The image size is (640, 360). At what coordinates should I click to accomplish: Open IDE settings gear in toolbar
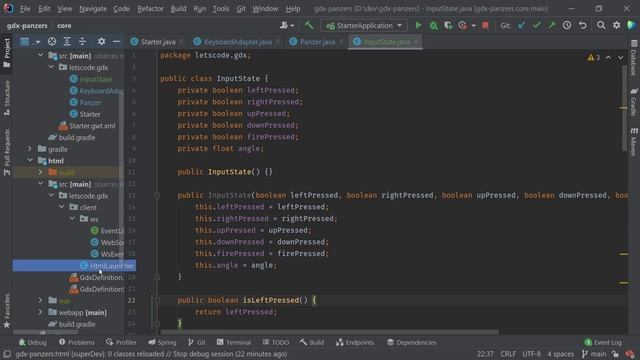click(x=616, y=25)
